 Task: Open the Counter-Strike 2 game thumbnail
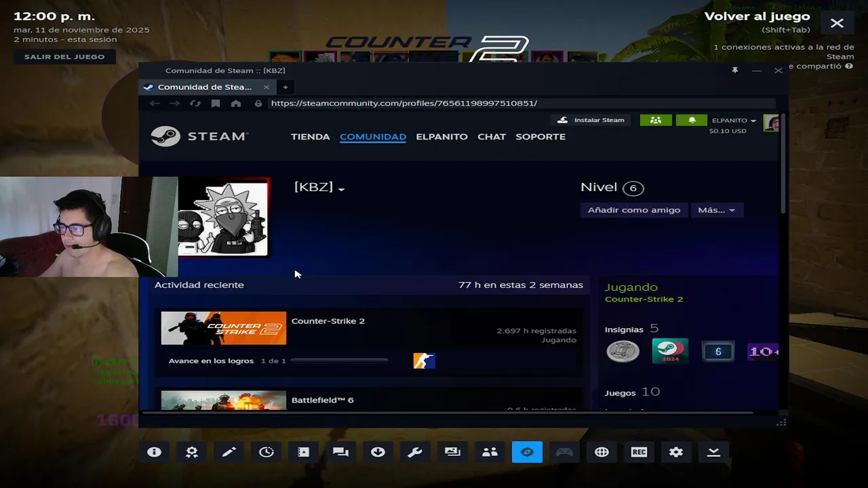pyautogui.click(x=224, y=328)
